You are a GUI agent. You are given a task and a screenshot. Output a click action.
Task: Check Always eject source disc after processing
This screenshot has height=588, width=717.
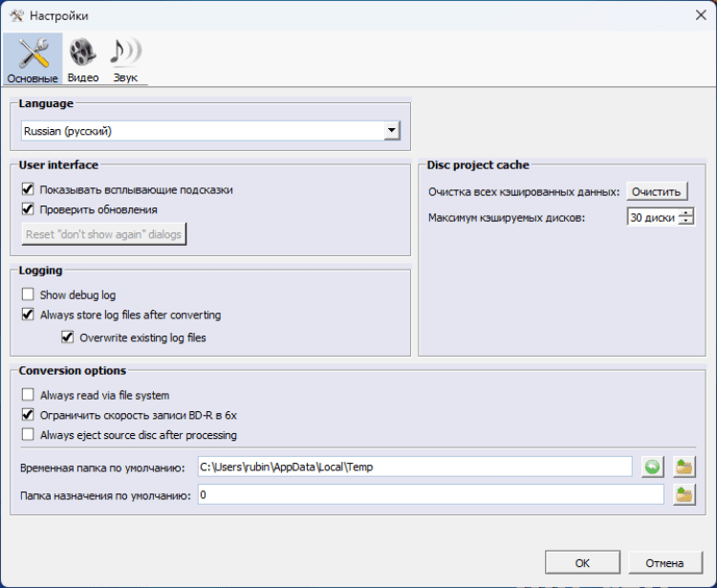click(28, 435)
